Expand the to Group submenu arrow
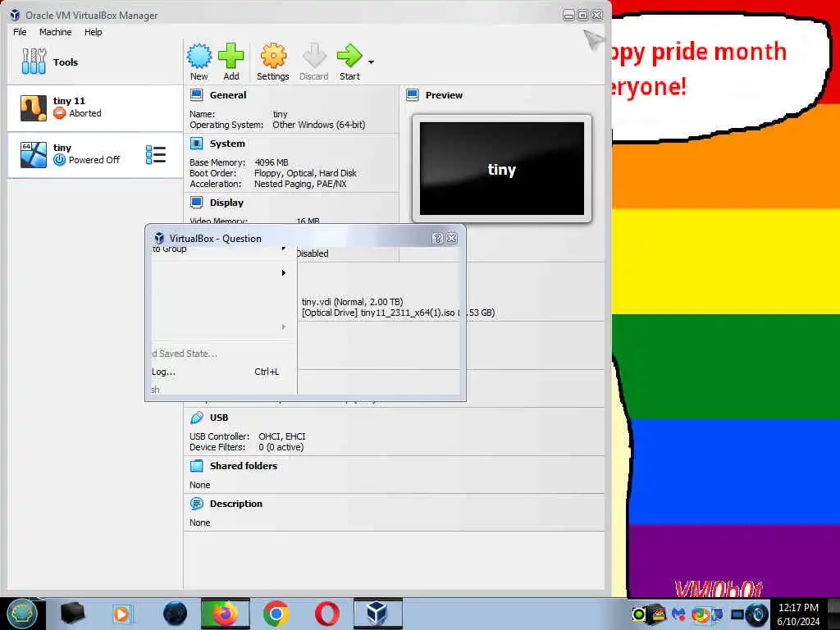Screen dimensions: 840x630 (x=283, y=249)
